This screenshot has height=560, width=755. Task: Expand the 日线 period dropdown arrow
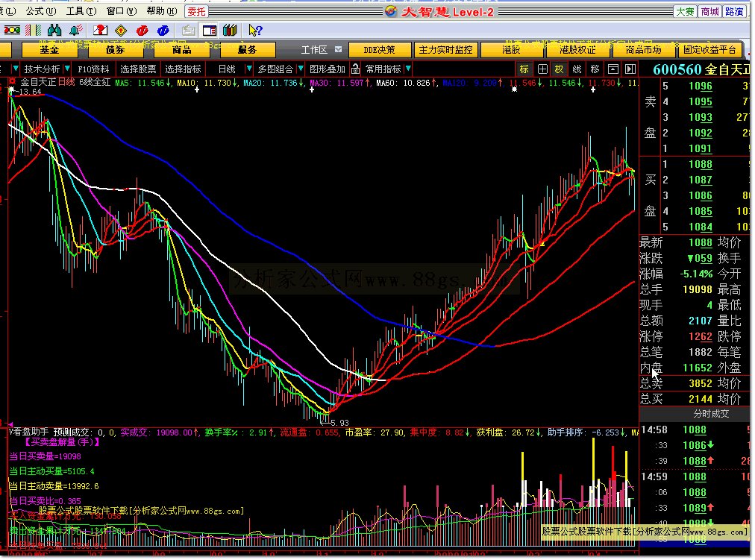249,69
